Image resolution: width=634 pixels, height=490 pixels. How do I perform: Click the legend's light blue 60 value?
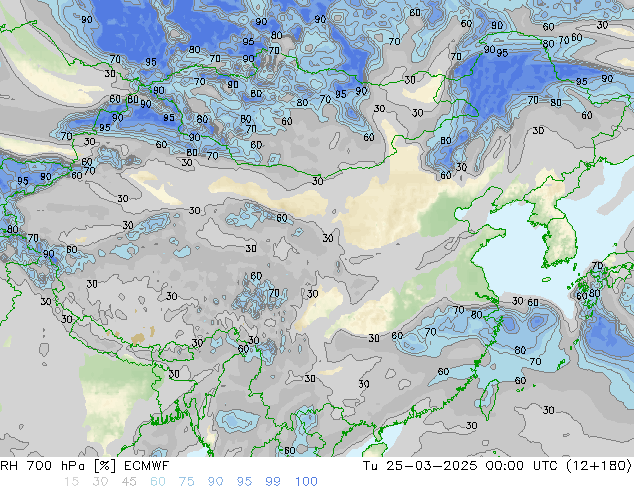158,482
